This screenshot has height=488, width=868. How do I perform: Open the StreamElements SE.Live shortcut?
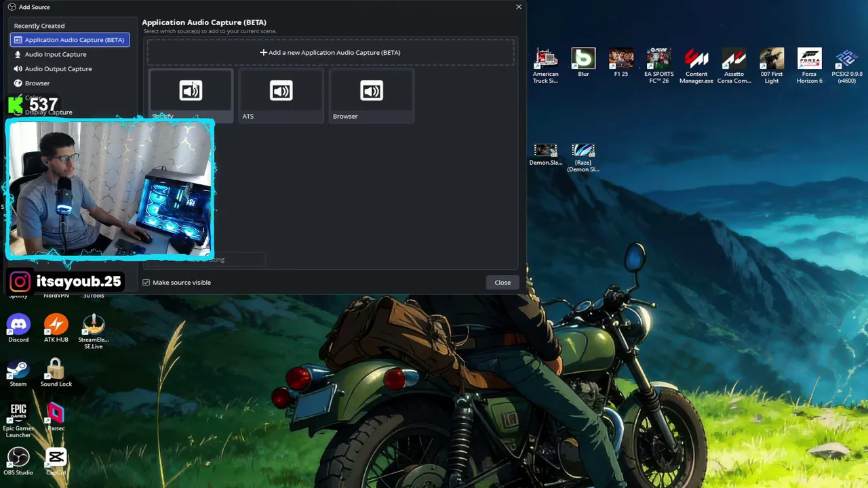pyautogui.click(x=94, y=331)
